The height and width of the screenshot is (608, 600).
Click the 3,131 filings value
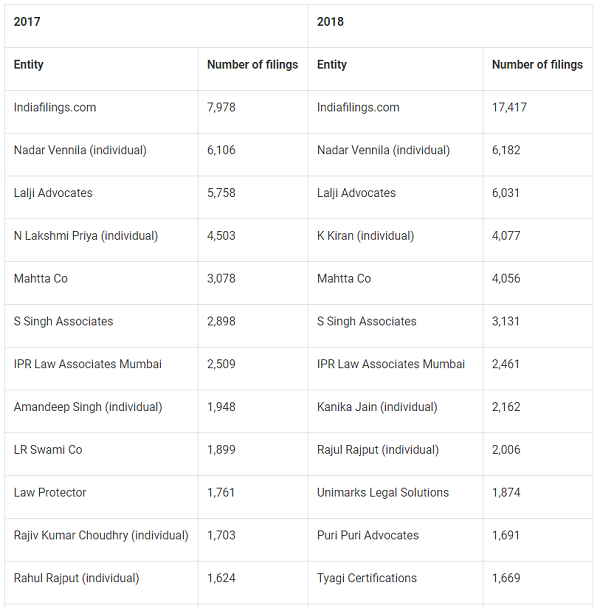click(506, 322)
